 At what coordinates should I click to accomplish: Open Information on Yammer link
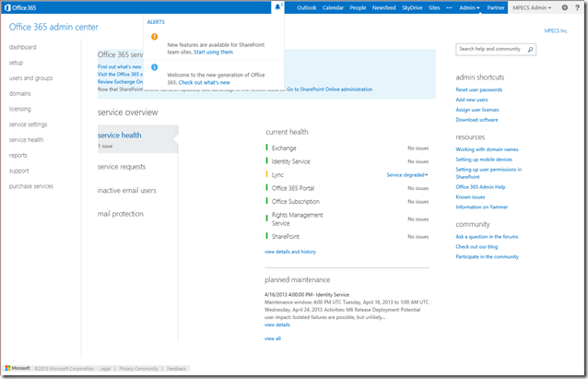(x=482, y=207)
